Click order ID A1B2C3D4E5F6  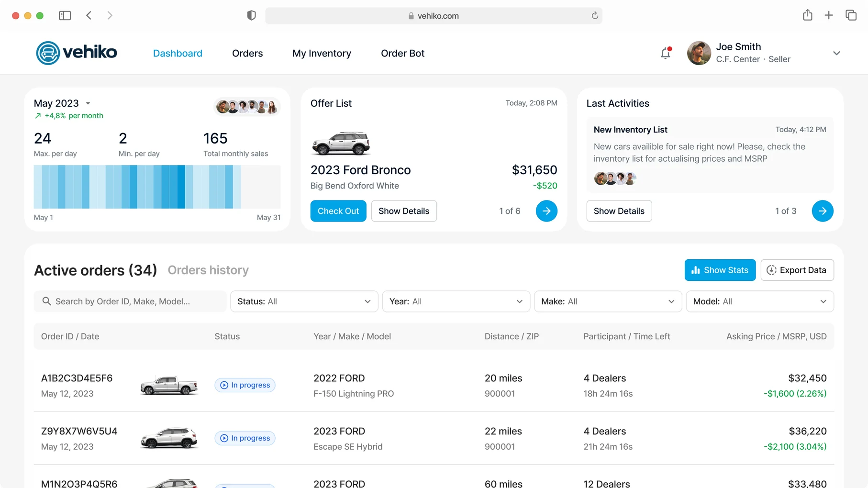point(77,378)
